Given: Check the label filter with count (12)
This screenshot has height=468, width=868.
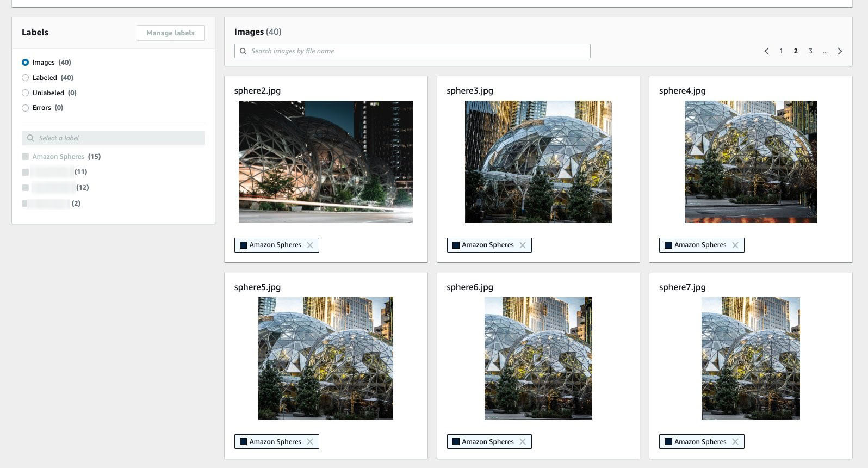Looking at the screenshot, I should (25, 188).
